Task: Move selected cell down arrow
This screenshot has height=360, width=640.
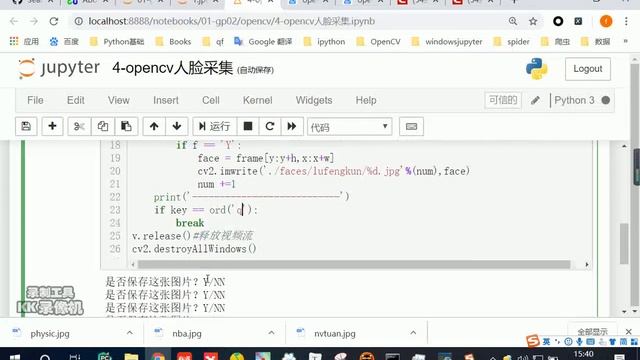Action: click(177, 126)
